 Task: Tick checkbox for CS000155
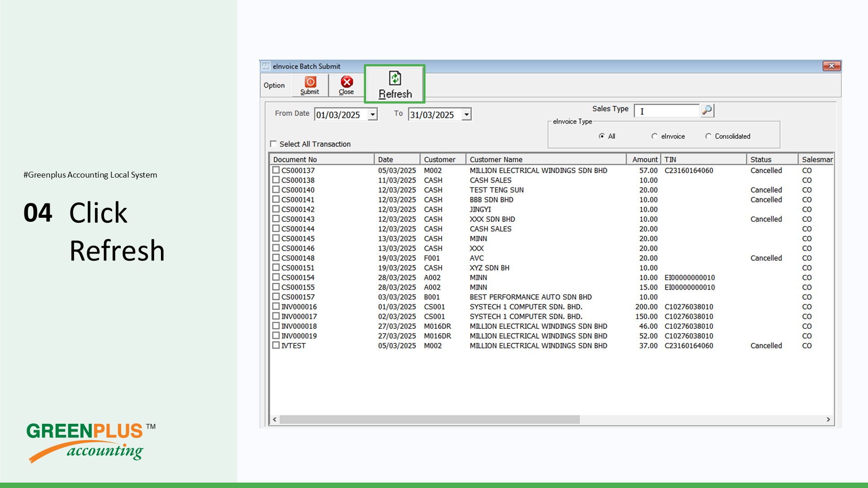[x=276, y=286]
